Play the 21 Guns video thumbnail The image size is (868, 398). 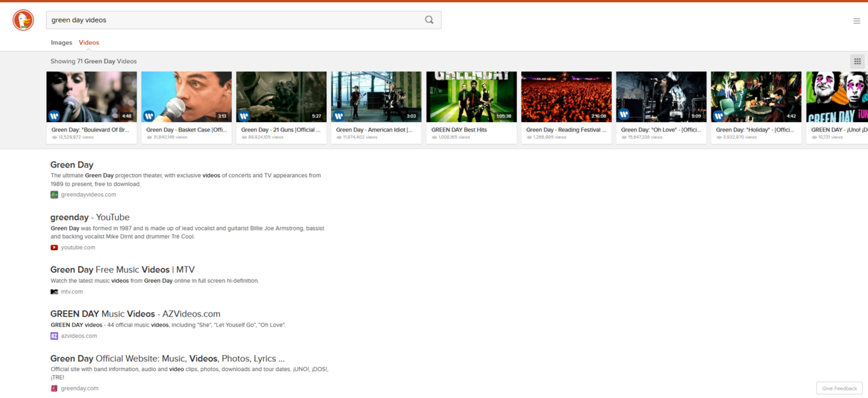click(x=281, y=97)
